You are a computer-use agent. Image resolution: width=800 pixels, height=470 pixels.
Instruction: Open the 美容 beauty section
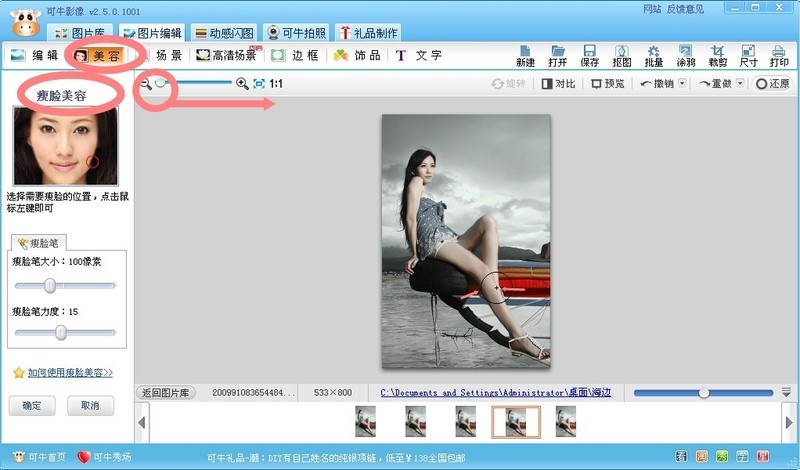tap(97, 56)
